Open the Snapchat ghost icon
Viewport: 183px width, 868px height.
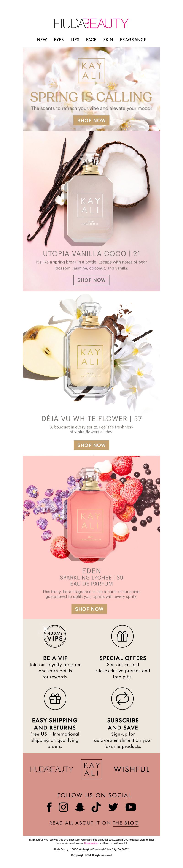pos(80,807)
